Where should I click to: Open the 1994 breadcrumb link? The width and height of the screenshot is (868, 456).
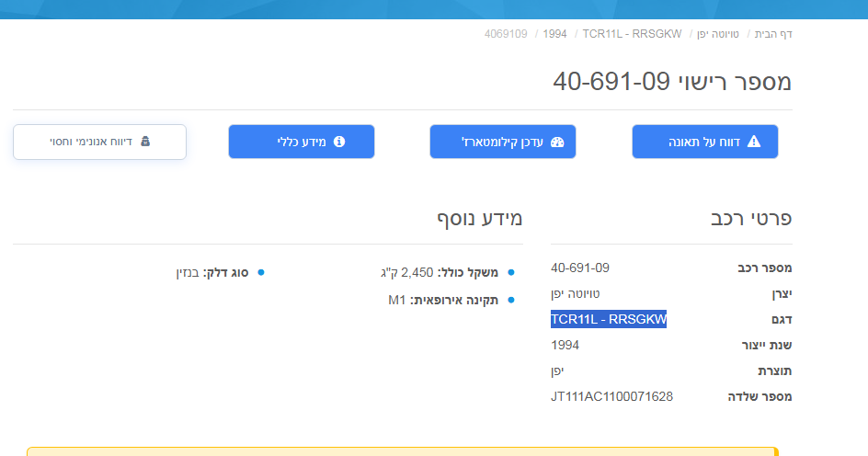[x=554, y=34]
